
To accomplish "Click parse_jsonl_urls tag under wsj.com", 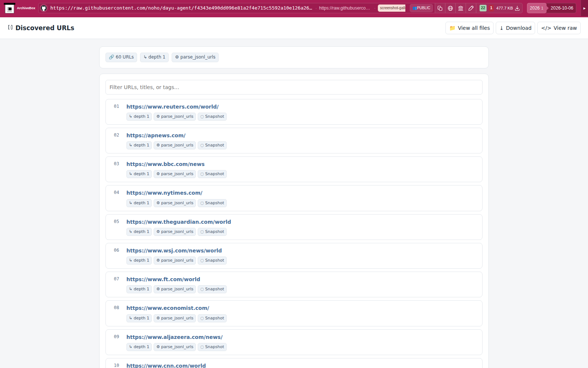I will (x=175, y=261).
